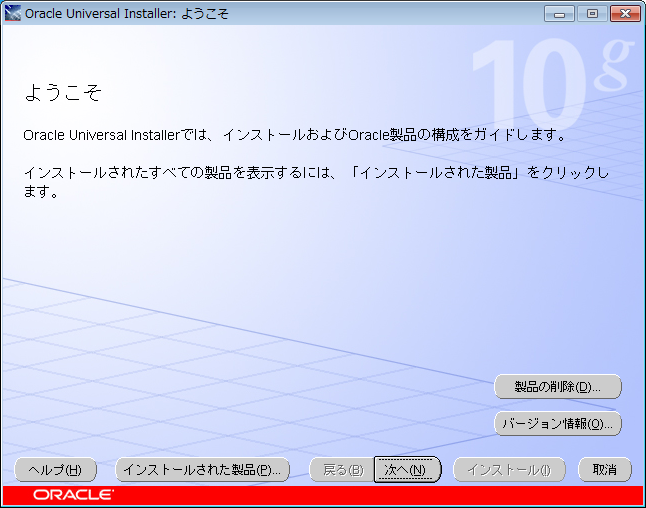Viewport: 646px width, 508px height.
Task: Cancel setup with the 取消 button
Action: coord(604,470)
